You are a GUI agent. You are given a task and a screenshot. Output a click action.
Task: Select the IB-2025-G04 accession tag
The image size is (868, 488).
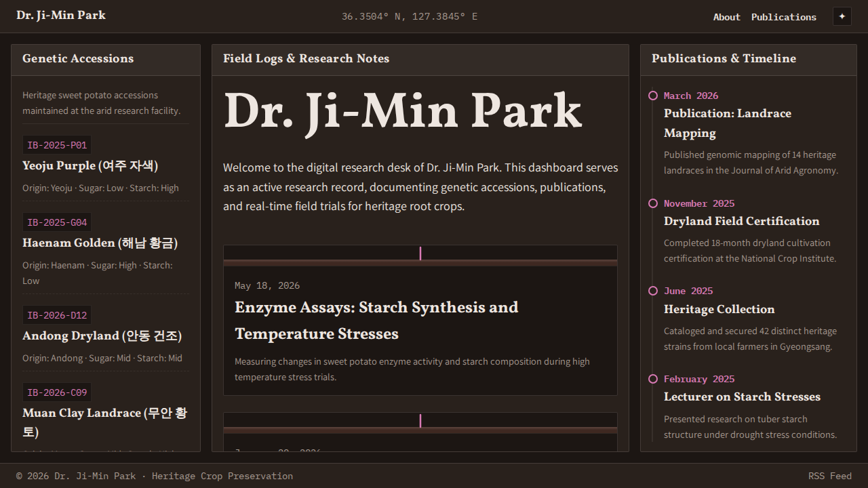(x=57, y=222)
